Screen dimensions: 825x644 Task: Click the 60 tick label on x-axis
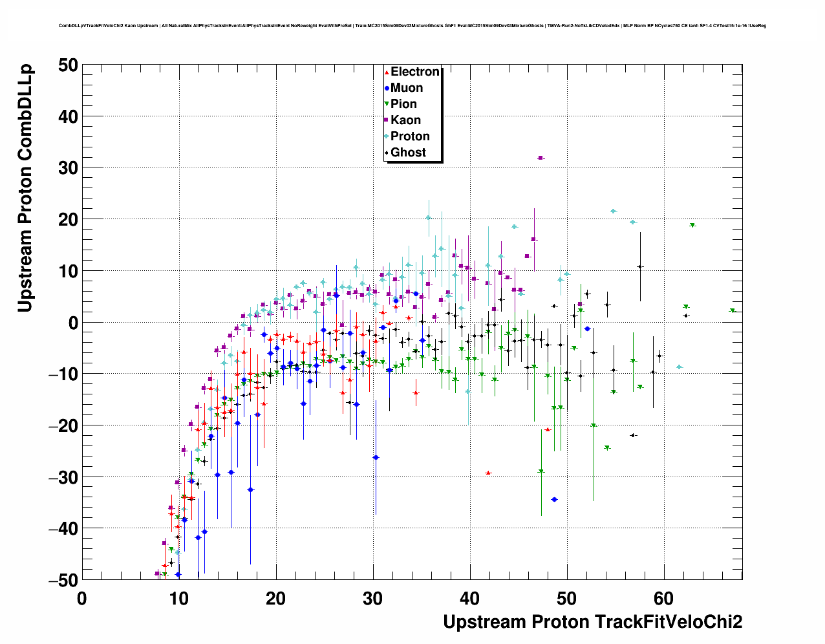click(664, 598)
